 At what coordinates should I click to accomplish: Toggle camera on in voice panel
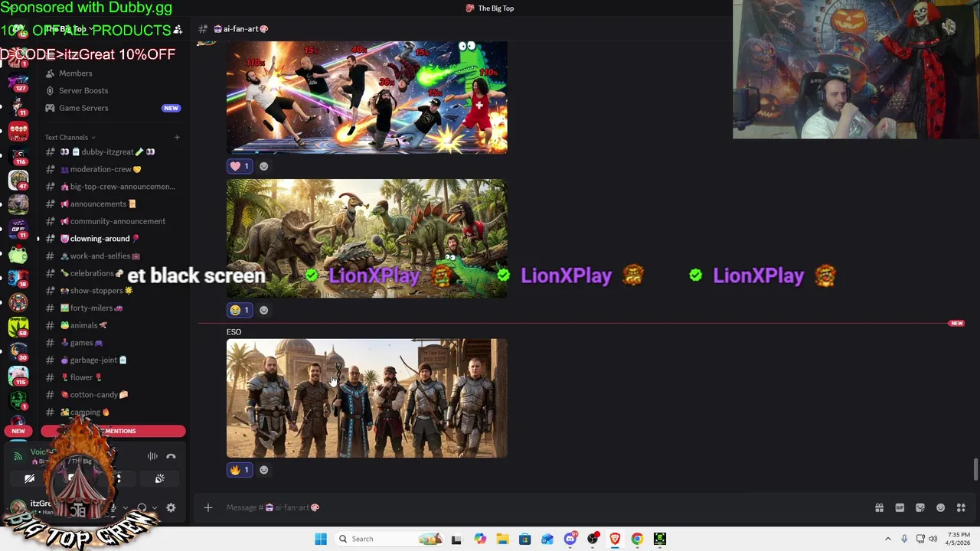click(x=29, y=478)
